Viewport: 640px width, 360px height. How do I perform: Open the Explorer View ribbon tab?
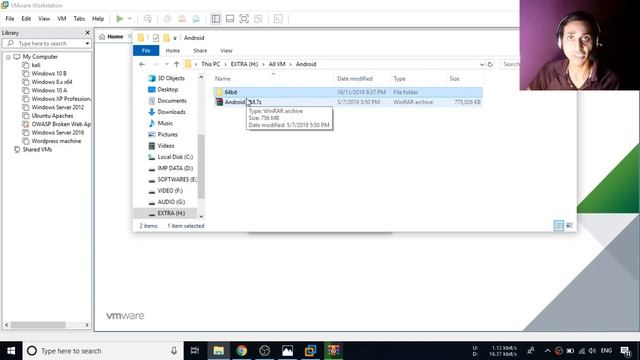[x=226, y=51]
